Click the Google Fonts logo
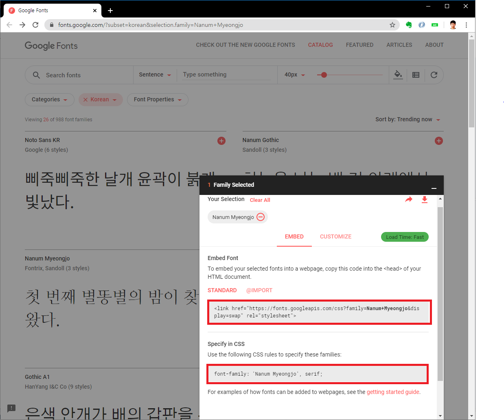 point(51,46)
